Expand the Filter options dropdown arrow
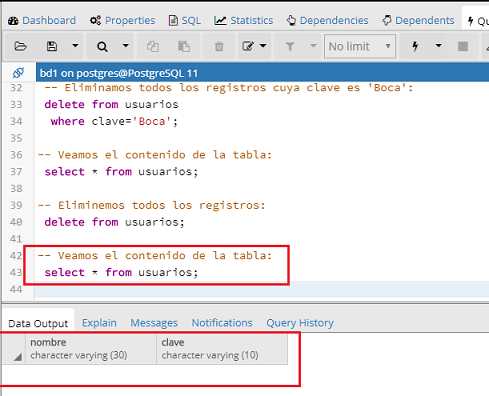The height and width of the screenshot is (396, 489). 313,45
